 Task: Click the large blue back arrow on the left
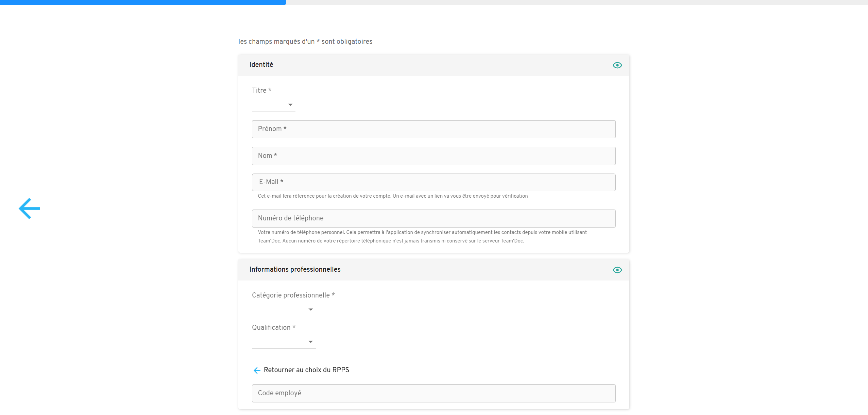pos(29,208)
